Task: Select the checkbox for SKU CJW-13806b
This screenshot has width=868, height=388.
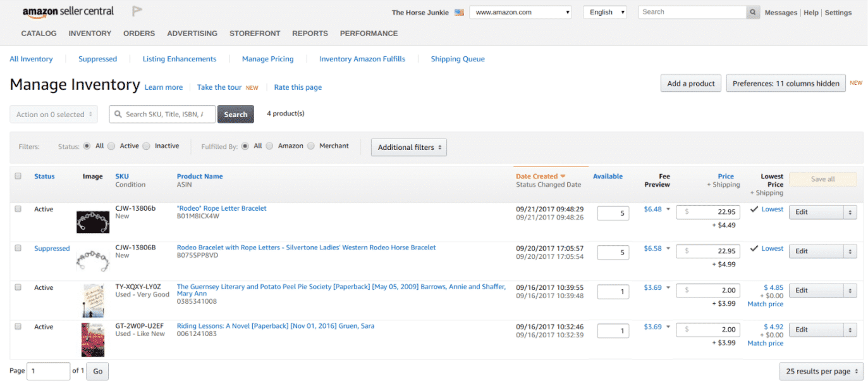Action: 18,209
